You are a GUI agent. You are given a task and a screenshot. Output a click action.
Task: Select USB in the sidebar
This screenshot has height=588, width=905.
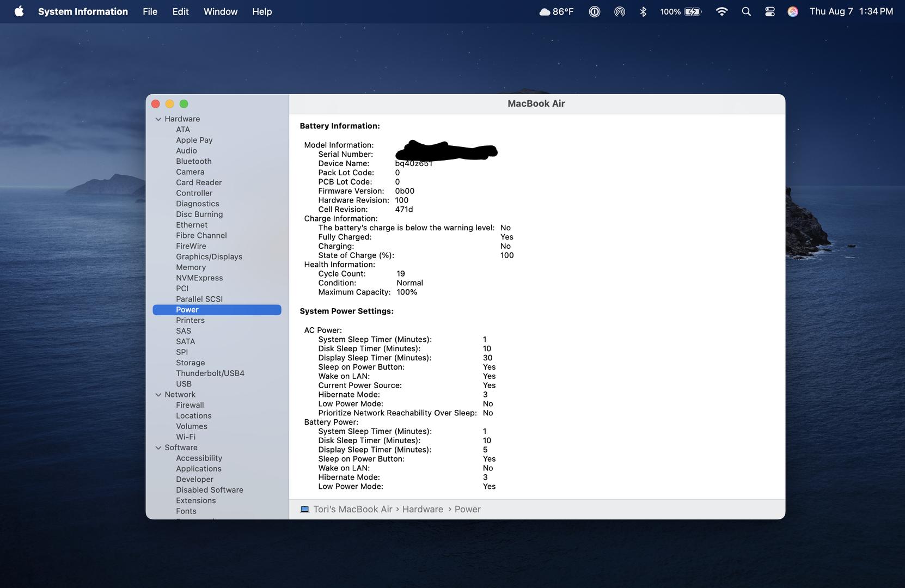pos(184,384)
